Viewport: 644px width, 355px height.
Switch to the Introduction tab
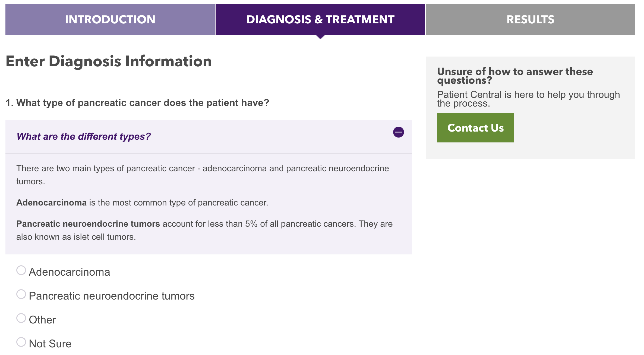point(110,20)
